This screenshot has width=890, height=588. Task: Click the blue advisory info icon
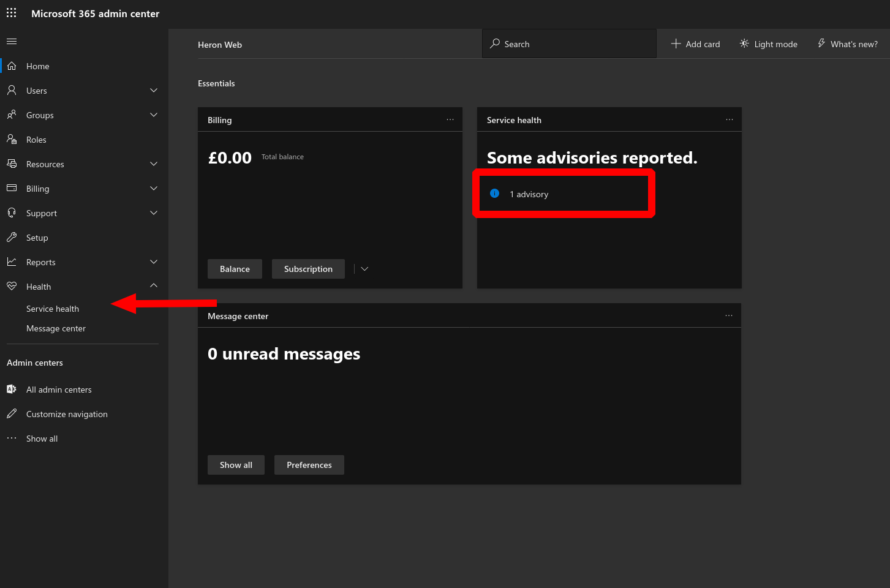(495, 194)
